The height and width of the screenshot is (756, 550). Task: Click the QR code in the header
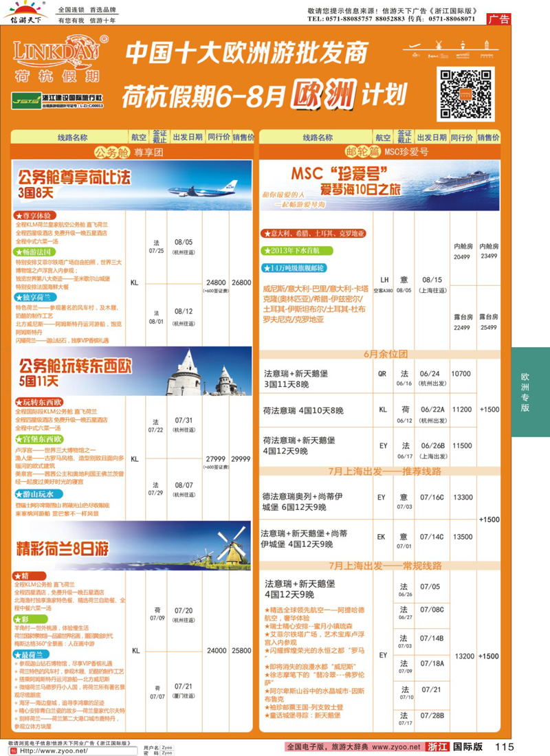[465, 93]
